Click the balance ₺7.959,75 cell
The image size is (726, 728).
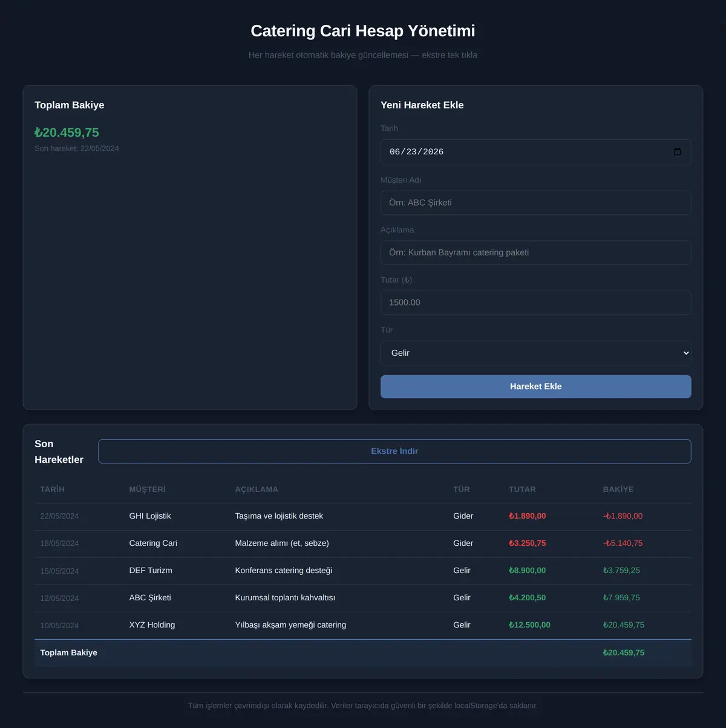point(621,598)
